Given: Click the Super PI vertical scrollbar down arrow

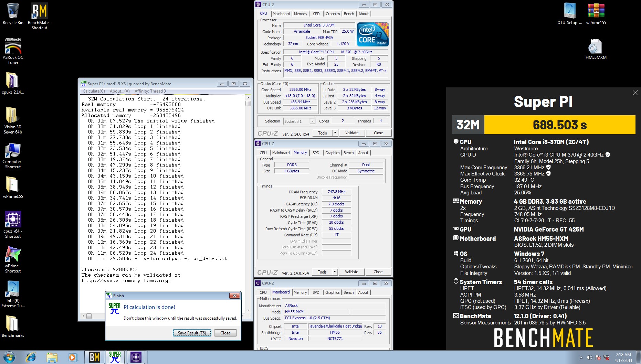Looking at the screenshot, I should click(248, 310).
